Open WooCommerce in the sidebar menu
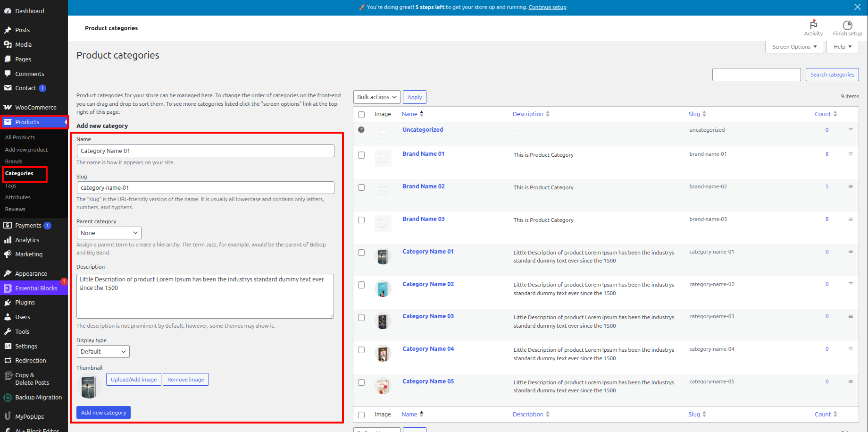 35,108
